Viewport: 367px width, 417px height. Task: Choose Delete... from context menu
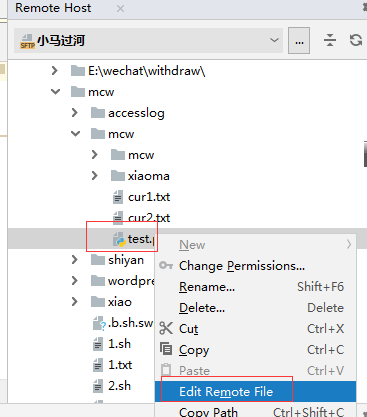coord(255,308)
